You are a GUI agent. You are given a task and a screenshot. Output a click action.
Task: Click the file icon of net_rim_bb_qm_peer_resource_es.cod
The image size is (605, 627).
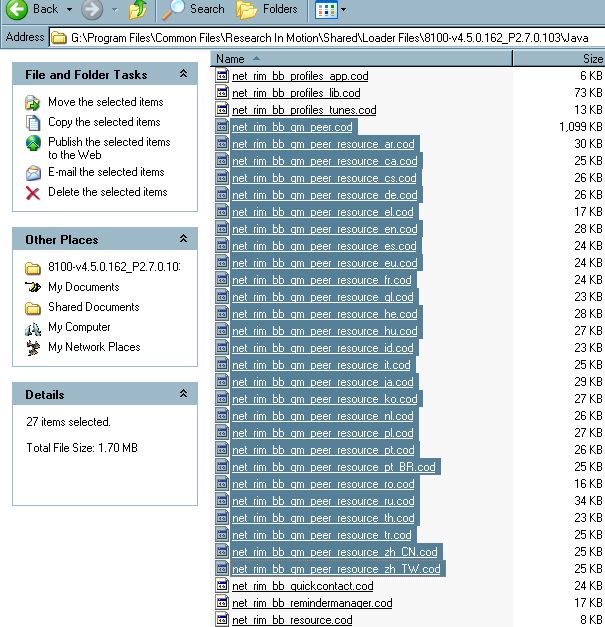[222, 245]
